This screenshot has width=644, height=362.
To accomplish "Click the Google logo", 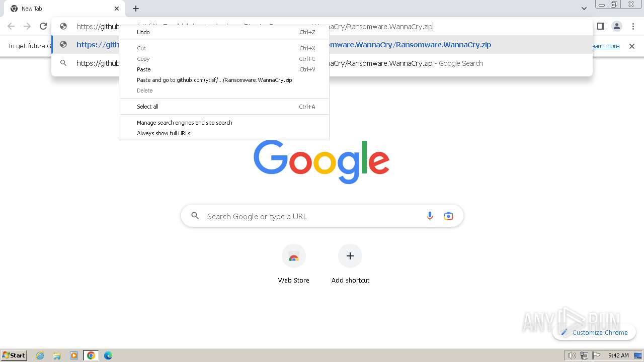I will point(321,162).
